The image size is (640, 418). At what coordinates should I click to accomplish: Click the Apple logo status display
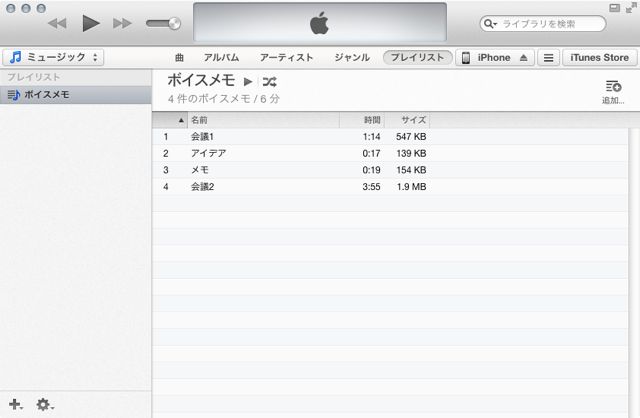click(x=320, y=22)
